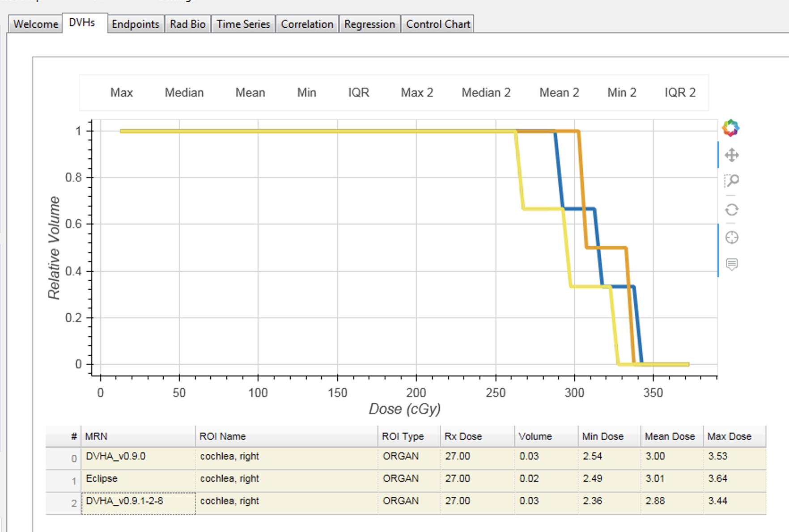
Task: Open the Regression tab
Action: pos(369,24)
